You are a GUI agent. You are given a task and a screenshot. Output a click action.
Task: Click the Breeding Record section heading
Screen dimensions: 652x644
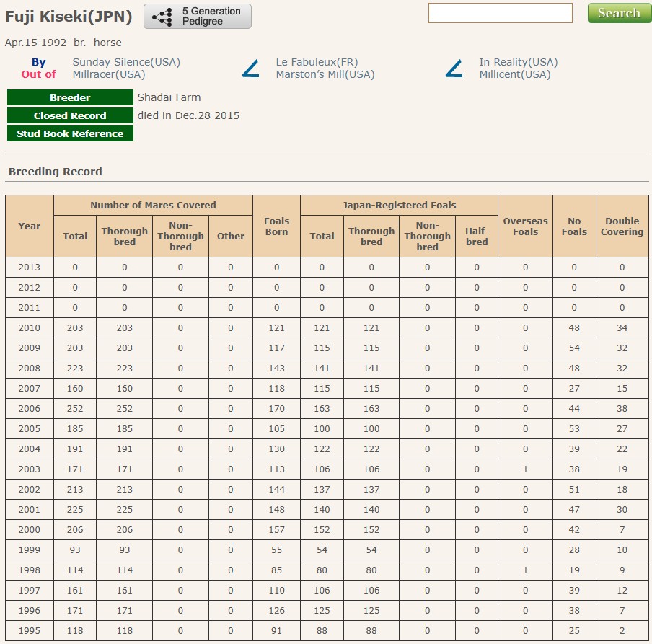[56, 172]
